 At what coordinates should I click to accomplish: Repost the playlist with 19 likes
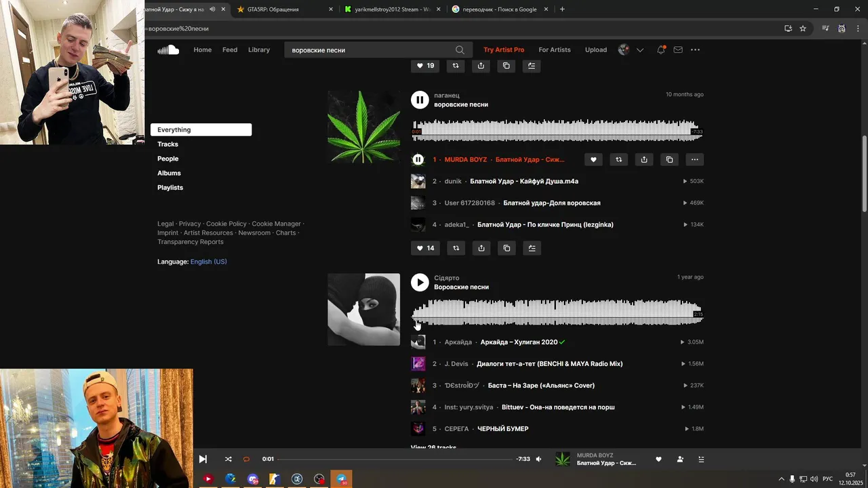(x=456, y=66)
